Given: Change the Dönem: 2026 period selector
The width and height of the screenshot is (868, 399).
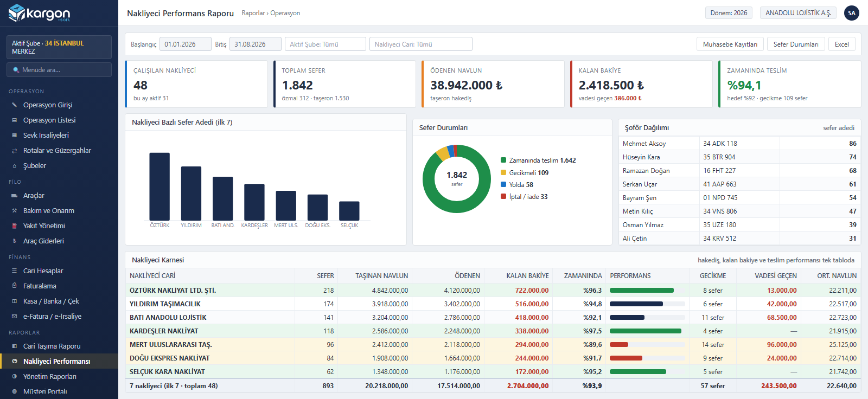Looking at the screenshot, I should [x=729, y=13].
